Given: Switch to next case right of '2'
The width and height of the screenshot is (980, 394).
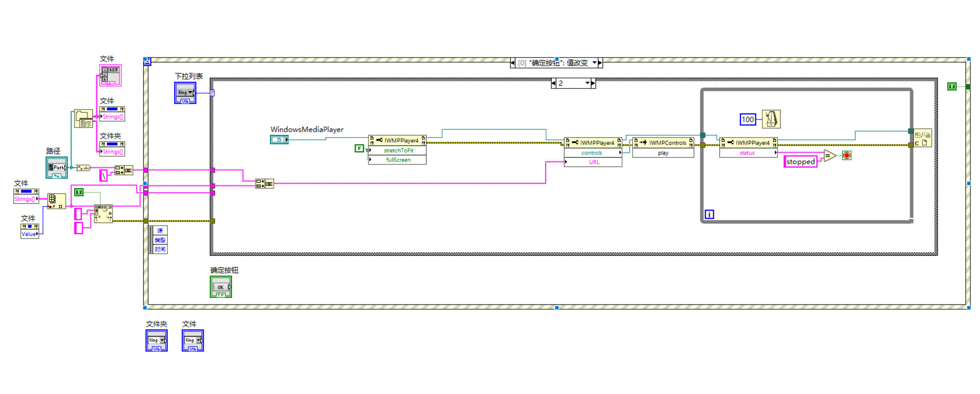Looking at the screenshot, I should (x=593, y=83).
